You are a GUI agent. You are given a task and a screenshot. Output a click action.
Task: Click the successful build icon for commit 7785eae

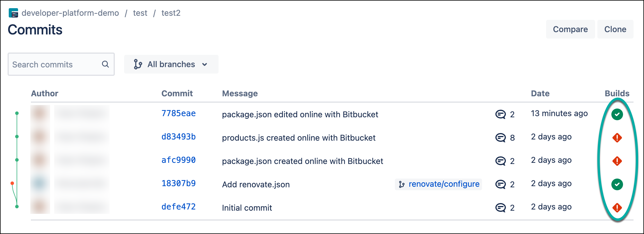point(617,114)
